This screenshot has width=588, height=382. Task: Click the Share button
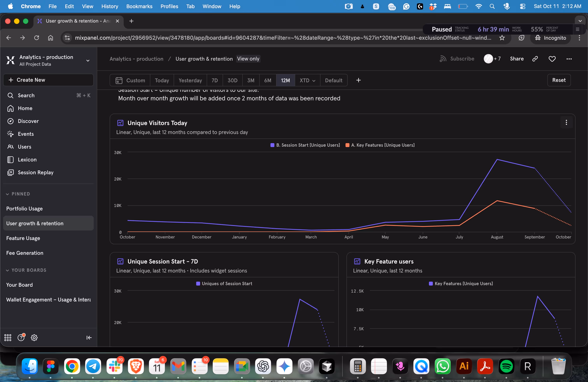tap(517, 59)
